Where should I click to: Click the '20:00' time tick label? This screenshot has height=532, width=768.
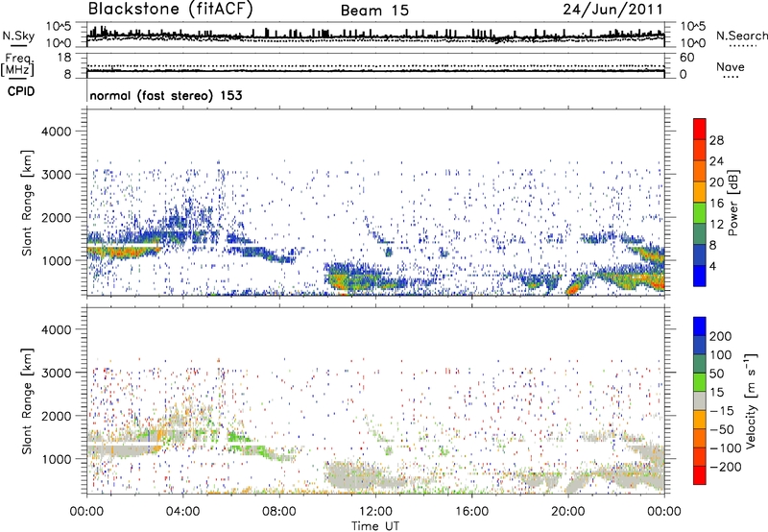[x=567, y=512]
